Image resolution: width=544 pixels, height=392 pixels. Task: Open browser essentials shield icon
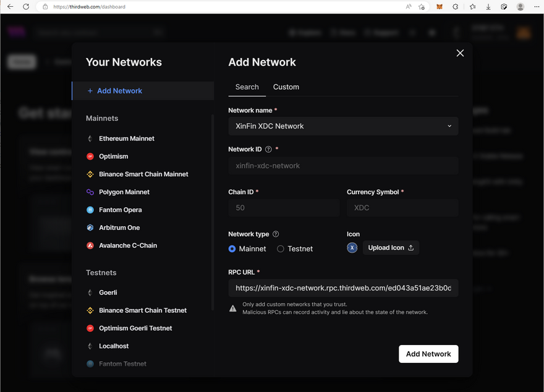point(504,7)
